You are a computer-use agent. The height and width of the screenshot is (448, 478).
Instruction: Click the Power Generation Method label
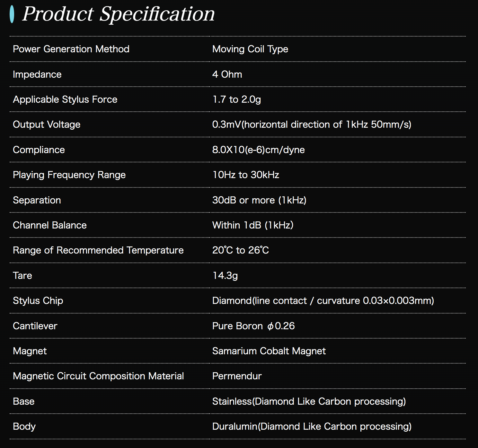coord(71,49)
